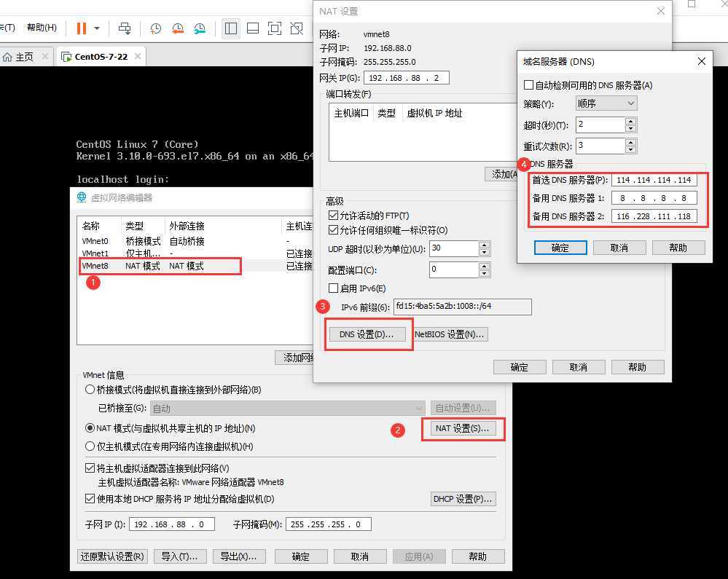Click the NetBIOS 设置(N)... button
Image resolution: width=728 pixels, height=579 pixels.
point(450,334)
